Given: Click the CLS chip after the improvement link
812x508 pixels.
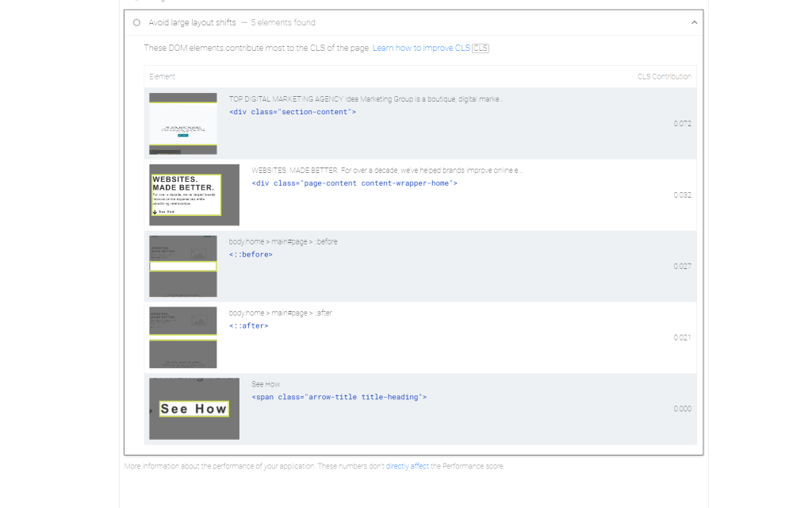Looking at the screenshot, I should tap(480, 48).
